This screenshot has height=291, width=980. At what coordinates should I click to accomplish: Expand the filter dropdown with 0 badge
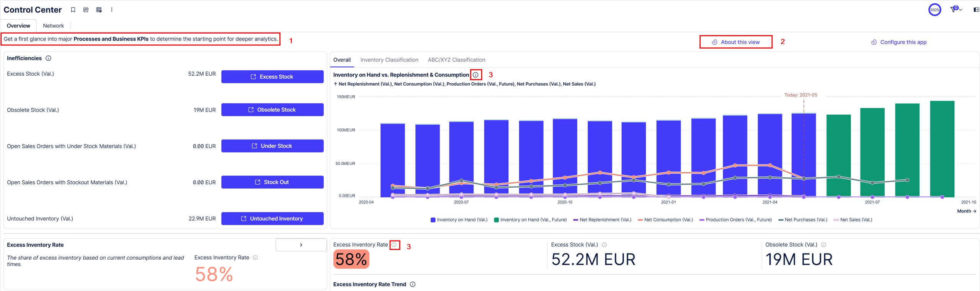tap(956, 10)
